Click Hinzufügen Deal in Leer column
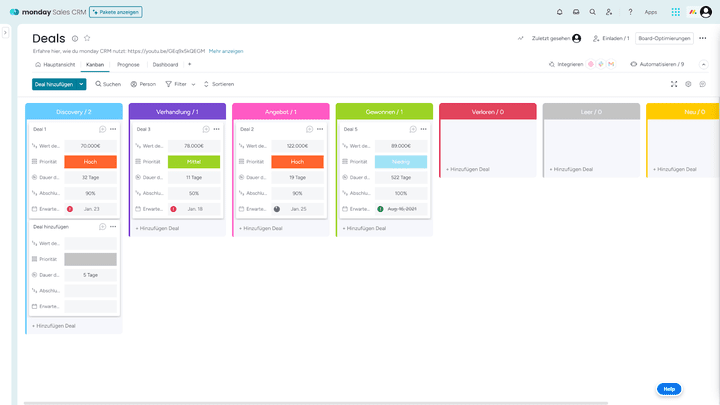720x405 pixels. coord(571,169)
